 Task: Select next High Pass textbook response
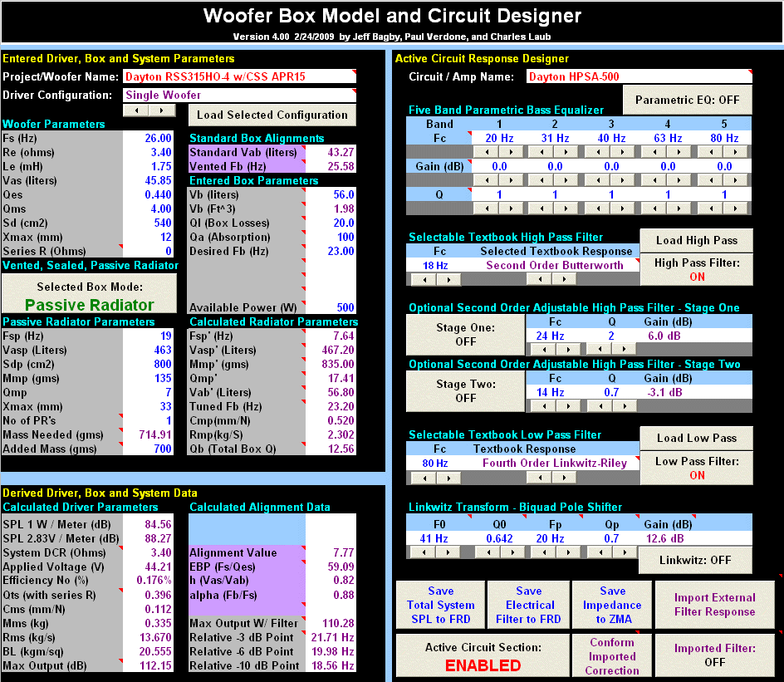[564, 279]
